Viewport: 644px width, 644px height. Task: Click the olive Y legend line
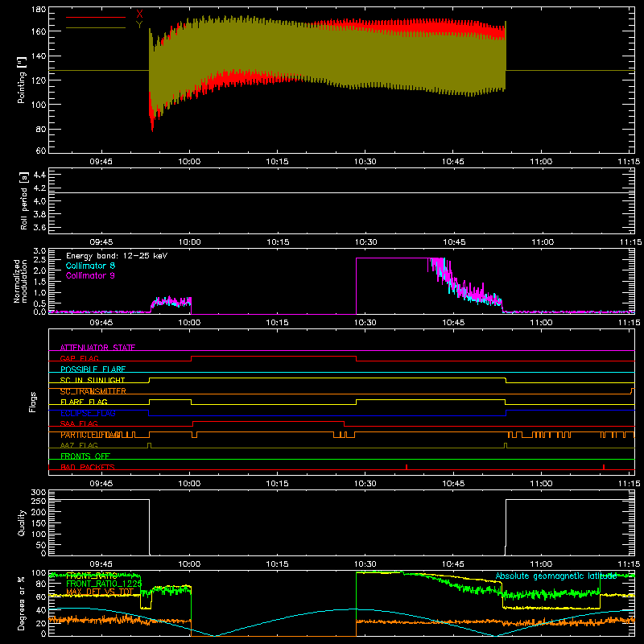(95, 28)
